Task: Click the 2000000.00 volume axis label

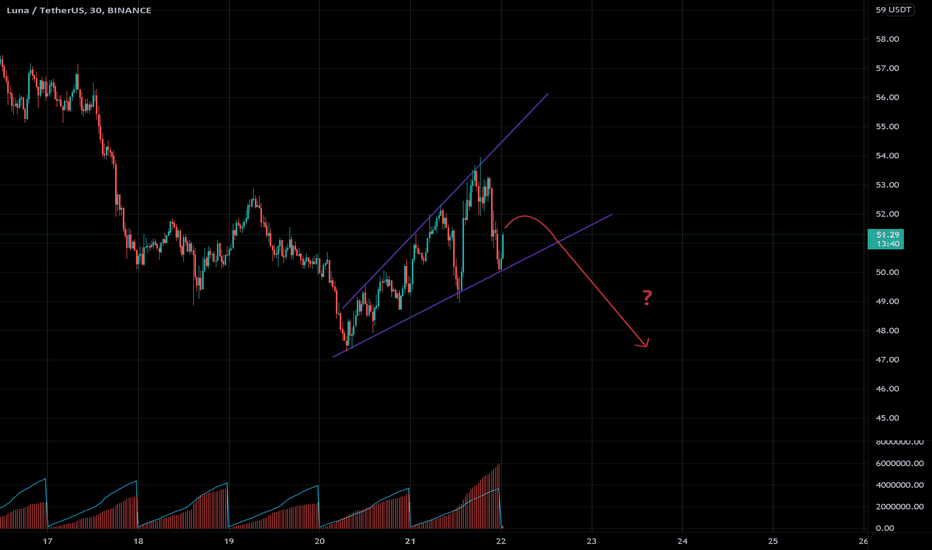Action: pyautogui.click(x=900, y=507)
